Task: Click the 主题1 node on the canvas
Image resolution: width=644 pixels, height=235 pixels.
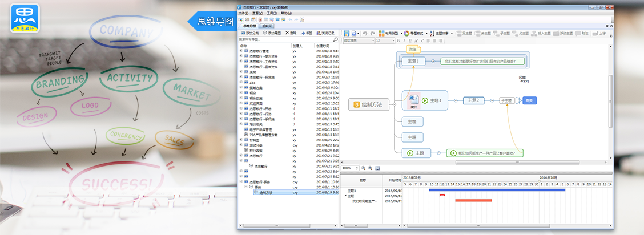Action: coord(413,61)
